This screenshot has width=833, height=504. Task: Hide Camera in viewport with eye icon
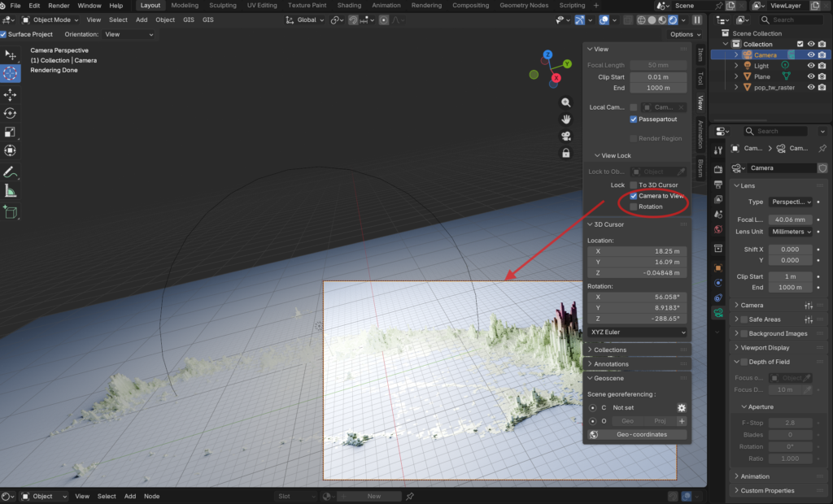[x=811, y=55]
